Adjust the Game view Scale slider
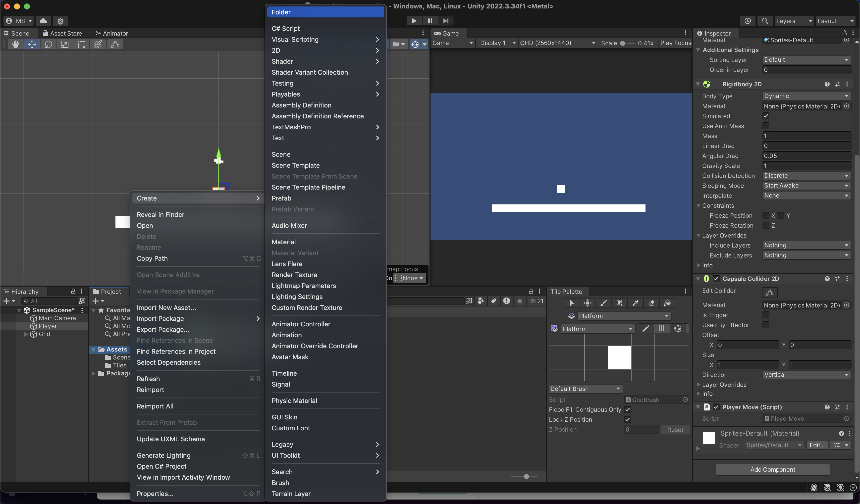This screenshot has height=504, width=860. pos(623,43)
